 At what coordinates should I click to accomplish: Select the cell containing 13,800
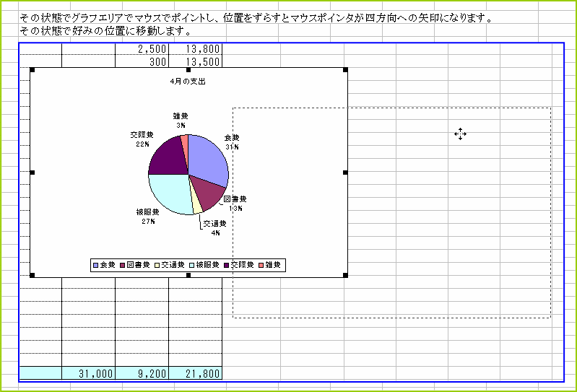click(196, 49)
